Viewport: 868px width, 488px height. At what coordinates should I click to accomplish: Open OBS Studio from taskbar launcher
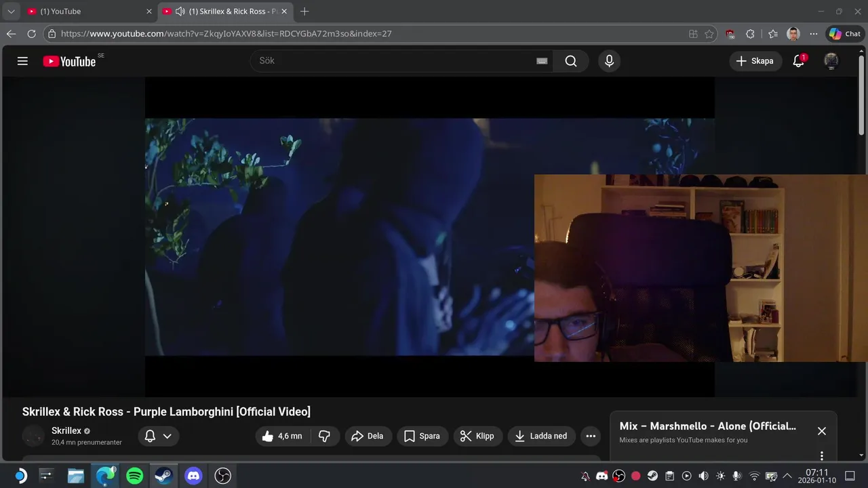(222, 476)
